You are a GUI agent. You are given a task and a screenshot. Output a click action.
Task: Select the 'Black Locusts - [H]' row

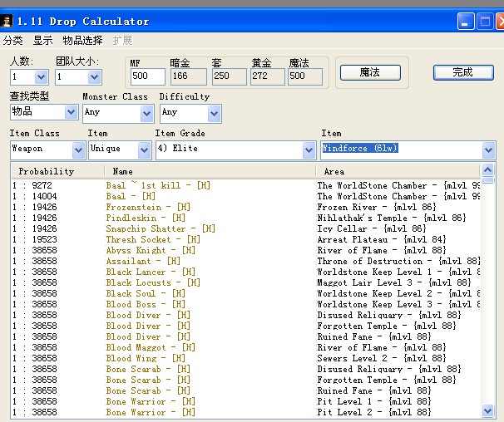coord(246,282)
